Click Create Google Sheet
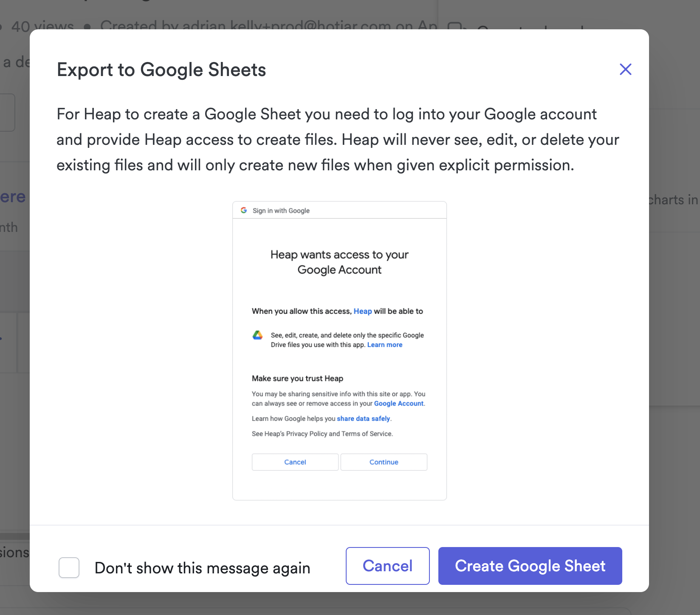 click(530, 566)
